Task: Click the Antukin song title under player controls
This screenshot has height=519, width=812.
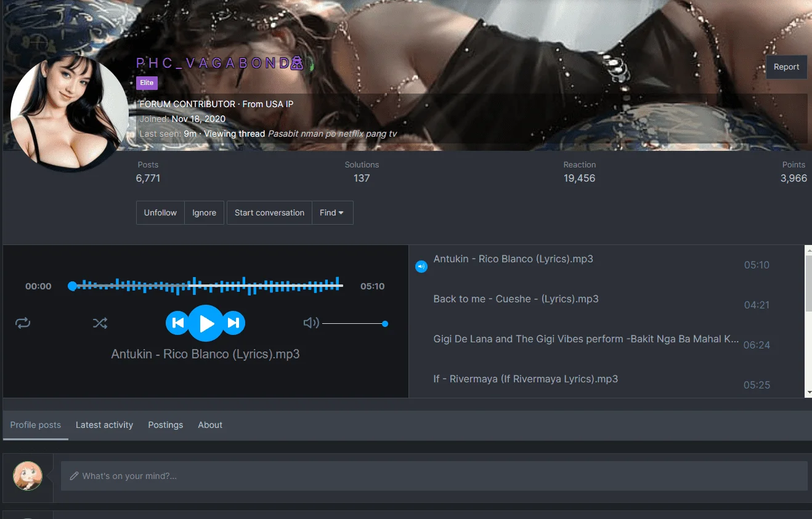Action: click(205, 355)
